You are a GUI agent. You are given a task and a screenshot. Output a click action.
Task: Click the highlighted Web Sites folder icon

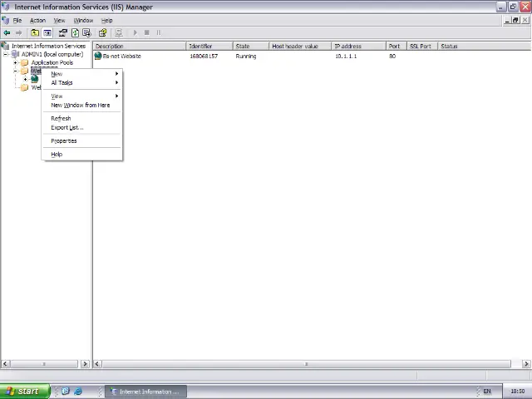(x=24, y=71)
